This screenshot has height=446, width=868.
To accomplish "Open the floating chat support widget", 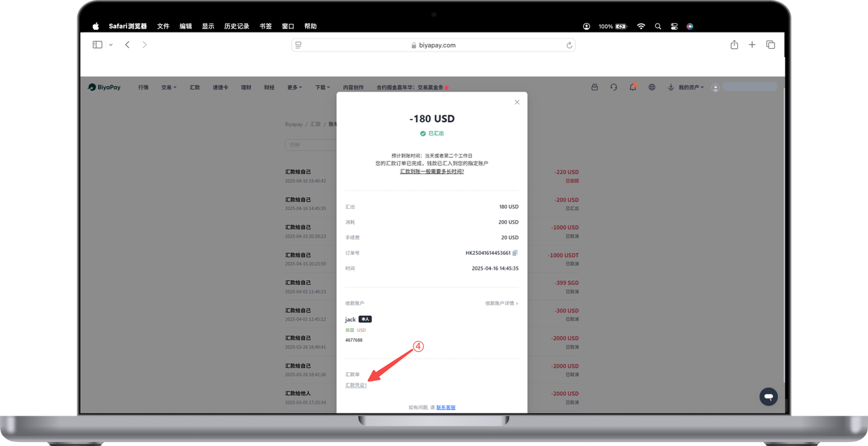I will tap(768, 397).
